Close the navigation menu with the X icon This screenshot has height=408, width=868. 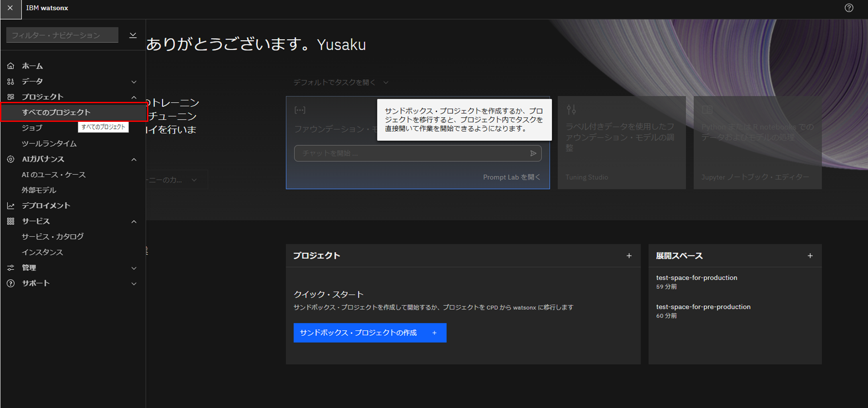pyautogui.click(x=10, y=8)
